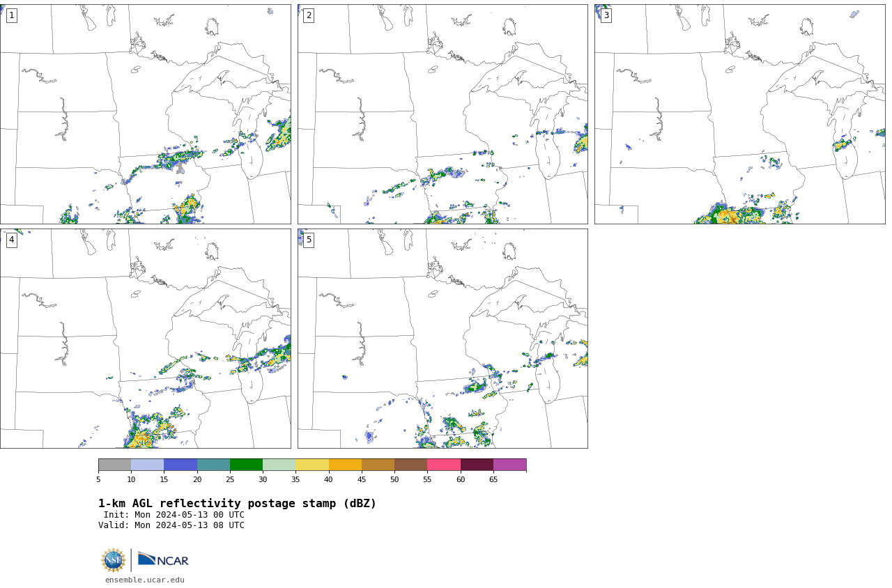892x588 pixels.
Task: Click colorbar tick label 15
Action: [164, 479]
